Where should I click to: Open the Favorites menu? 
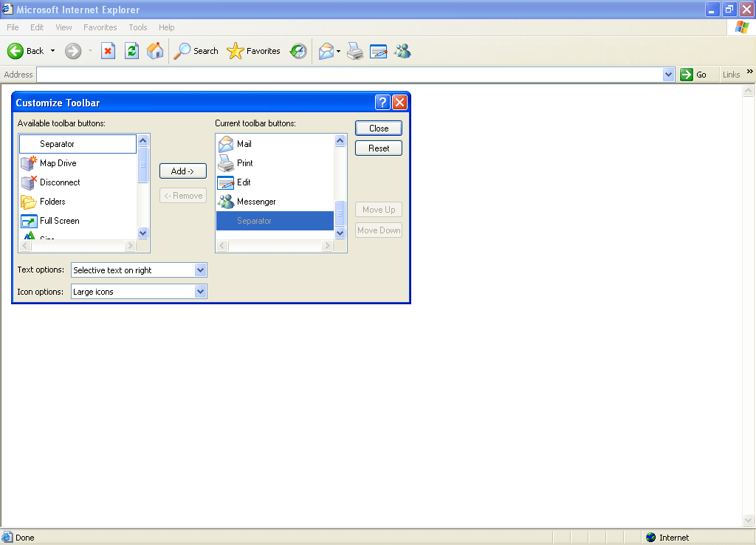100,27
